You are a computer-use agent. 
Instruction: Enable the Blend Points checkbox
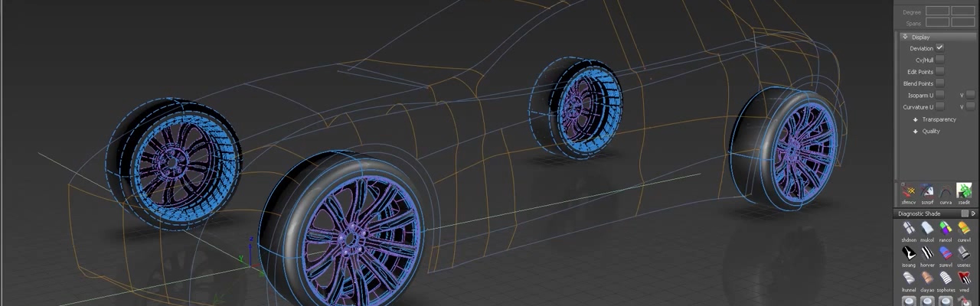tap(939, 83)
